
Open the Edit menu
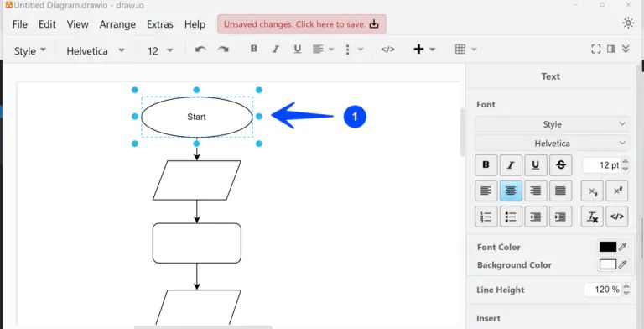pyautogui.click(x=47, y=24)
